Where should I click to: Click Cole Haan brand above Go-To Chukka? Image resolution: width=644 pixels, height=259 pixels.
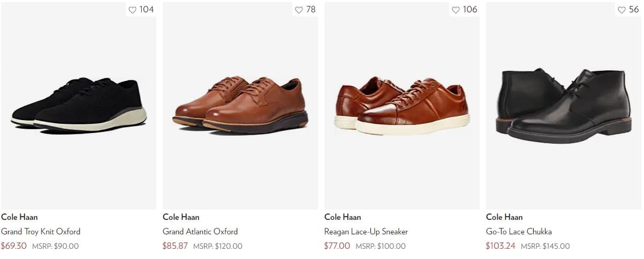tap(504, 217)
